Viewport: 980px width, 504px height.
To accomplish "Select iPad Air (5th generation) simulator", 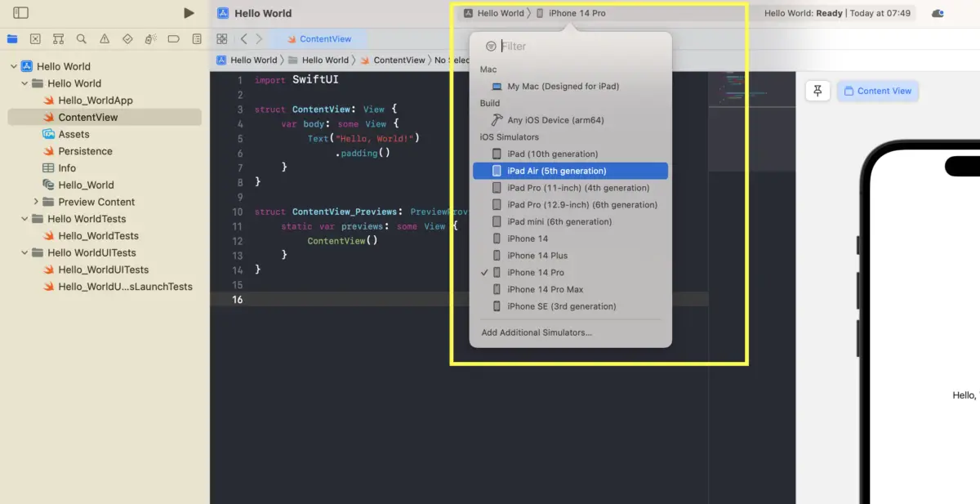I will coord(571,171).
